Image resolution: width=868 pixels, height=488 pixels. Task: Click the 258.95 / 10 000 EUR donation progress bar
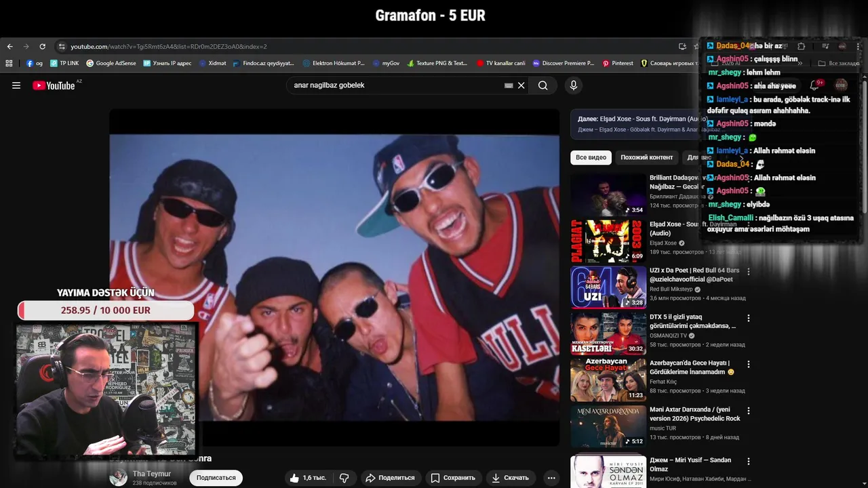click(106, 310)
